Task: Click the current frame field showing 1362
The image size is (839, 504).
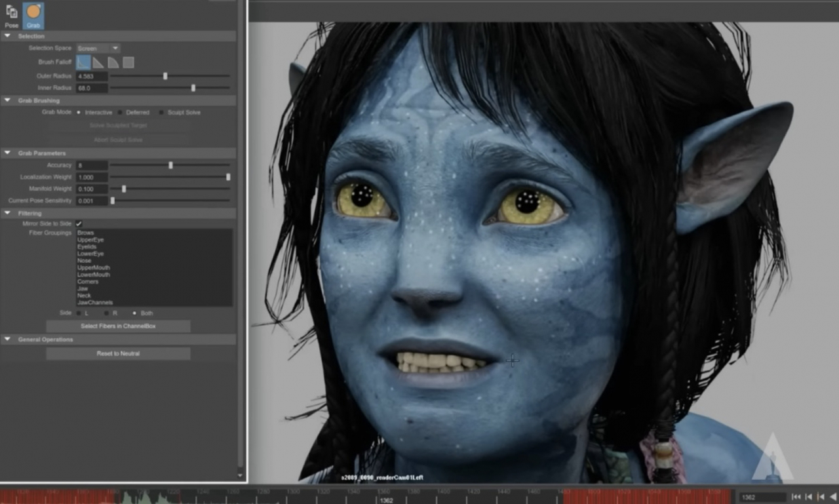Action: tap(762, 497)
